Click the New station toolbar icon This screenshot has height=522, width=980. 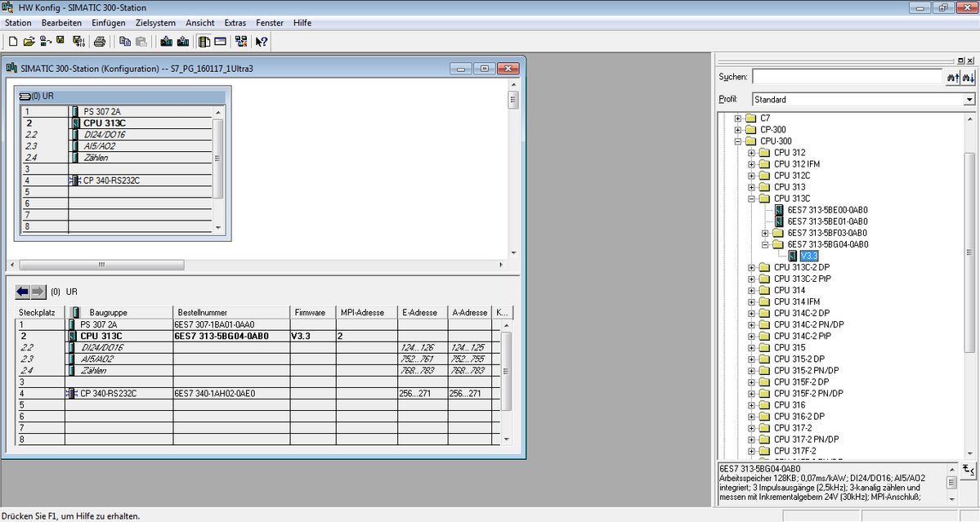tap(13, 41)
